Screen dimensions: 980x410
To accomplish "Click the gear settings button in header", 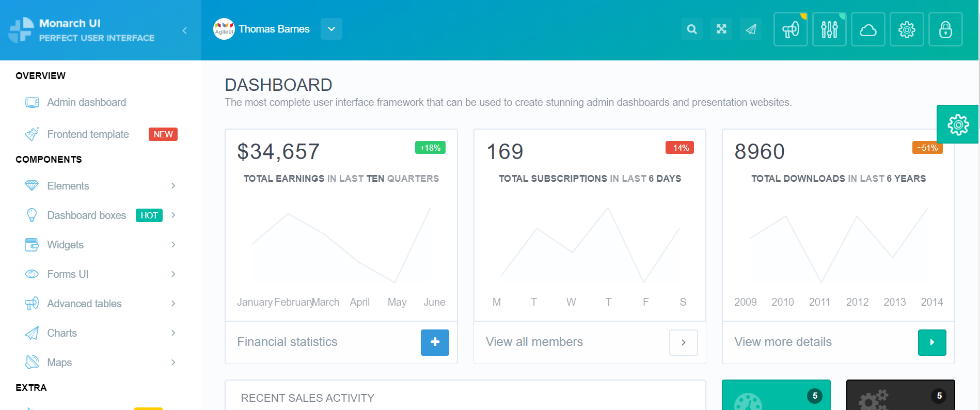I will click(x=907, y=29).
